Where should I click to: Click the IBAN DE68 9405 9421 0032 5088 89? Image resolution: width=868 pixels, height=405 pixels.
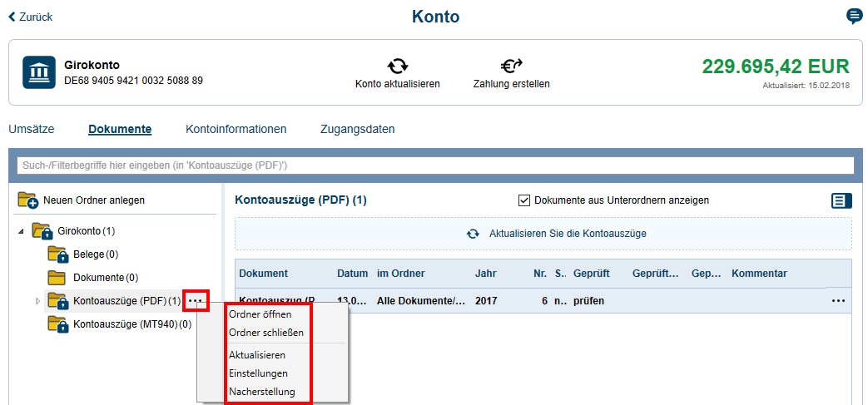[x=133, y=81]
